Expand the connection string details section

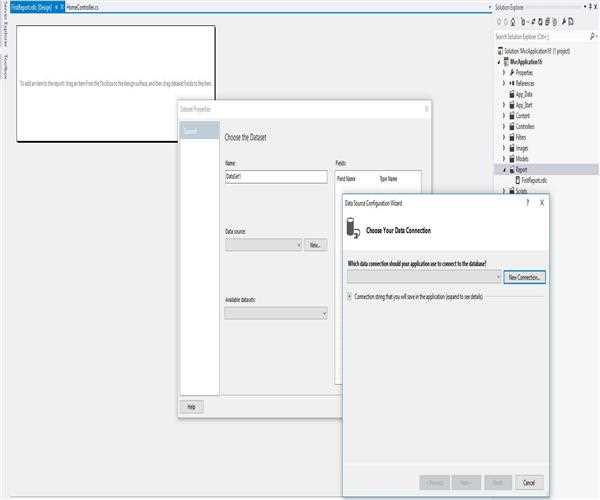coord(349,296)
